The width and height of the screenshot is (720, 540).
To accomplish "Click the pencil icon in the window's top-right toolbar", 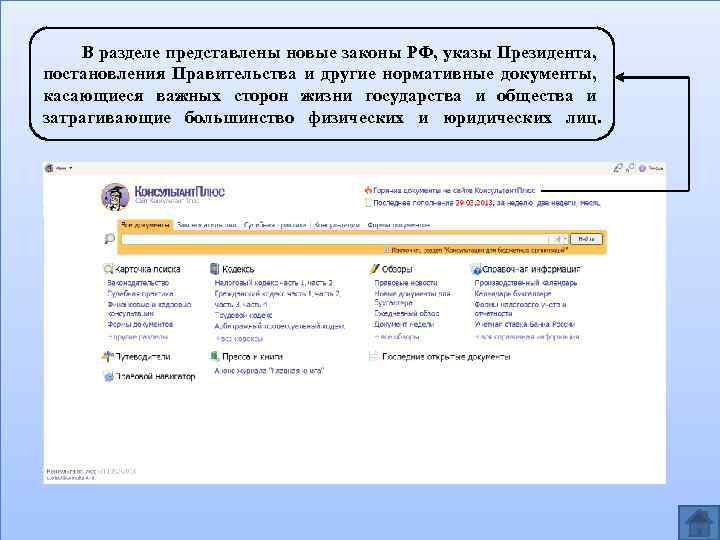I will click(619, 169).
